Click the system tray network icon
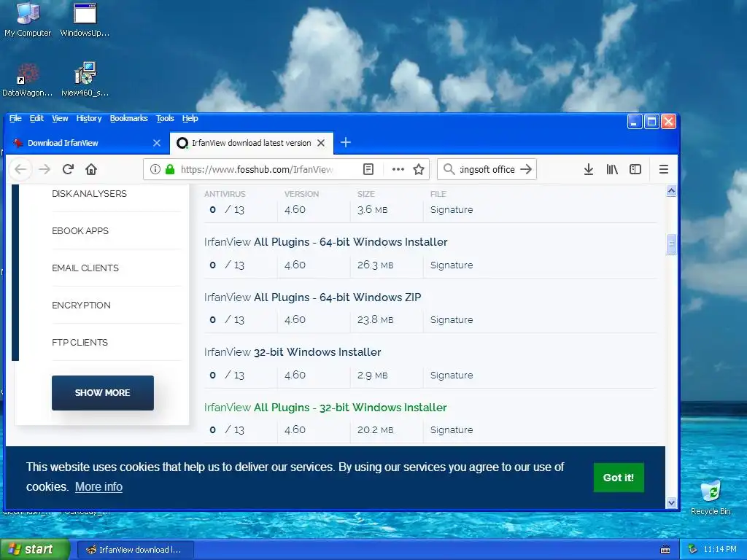The width and height of the screenshot is (747, 560). [x=693, y=550]
